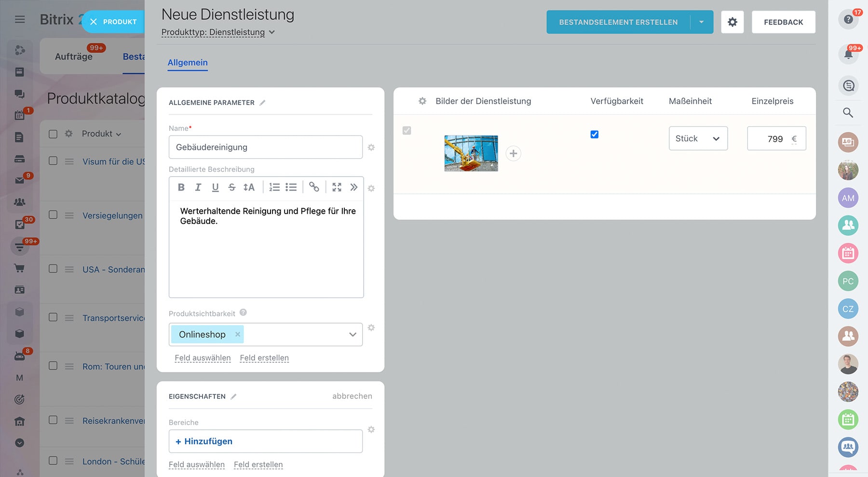Click Feld erstellen link under Produktsichtbarkeit

point(264,358)
